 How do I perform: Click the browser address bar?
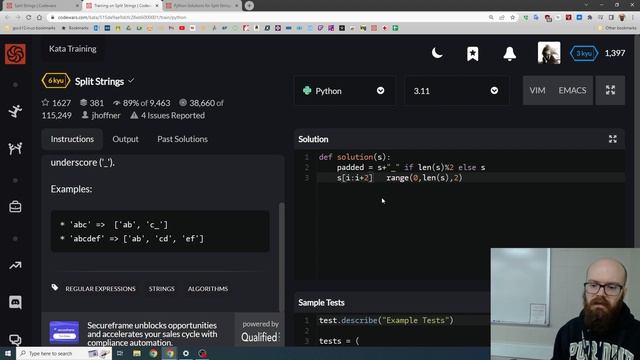click(x=265, y=18)
